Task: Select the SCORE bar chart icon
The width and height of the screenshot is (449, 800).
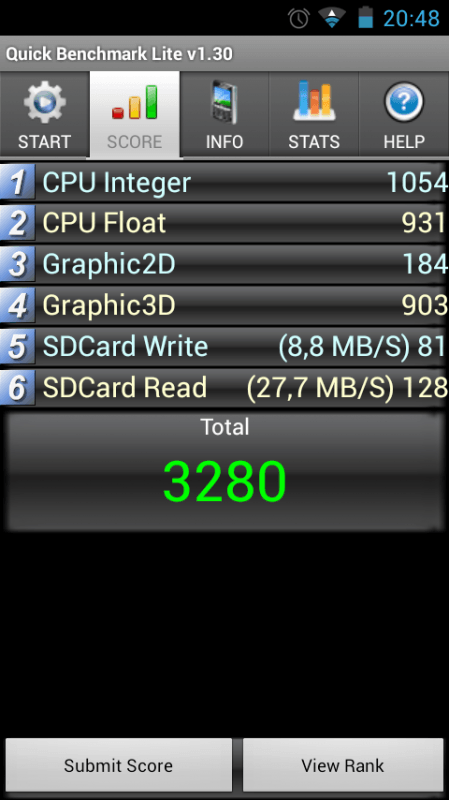Action: (x=135, y=102)
